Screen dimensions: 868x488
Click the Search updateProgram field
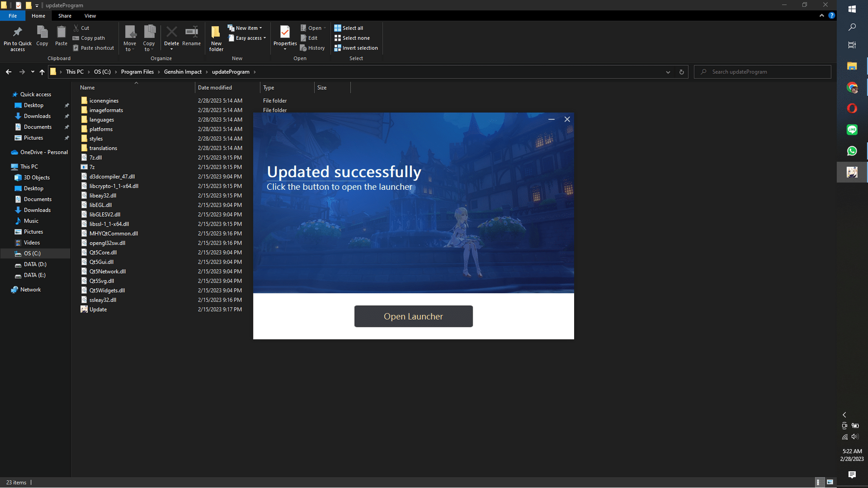pyautogui.click(x=762, y=72)
